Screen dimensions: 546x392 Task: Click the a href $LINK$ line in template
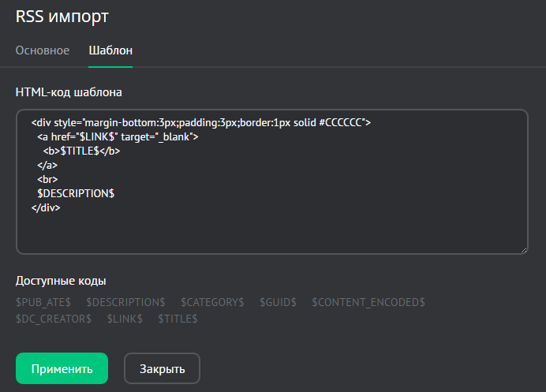click(x=118, y=137)
